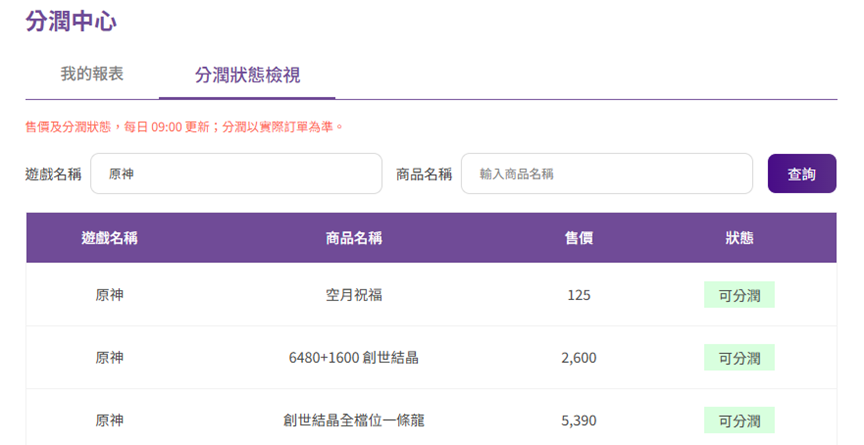Screen dimensions: 864x445
Task: Click the price 125 cell
Action: pos(578,295)
